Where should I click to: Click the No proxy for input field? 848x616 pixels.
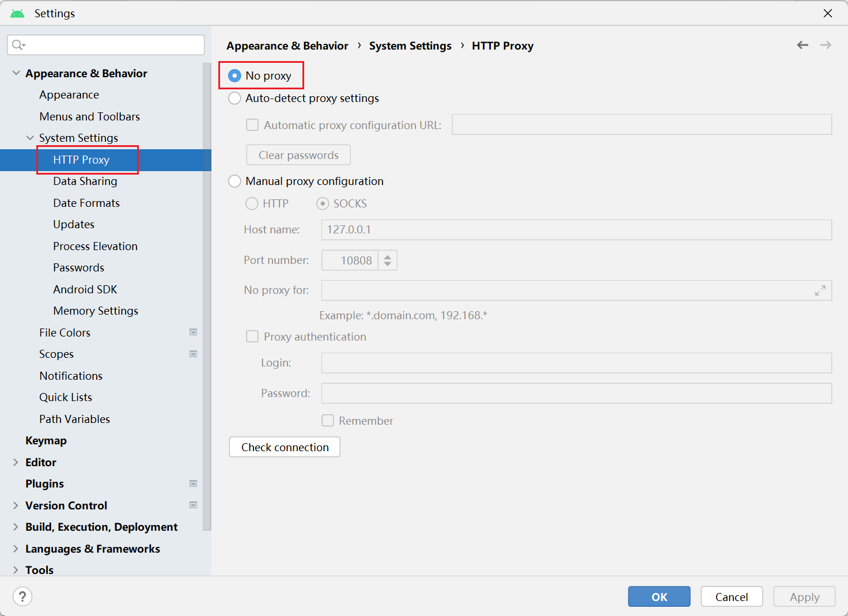pos(577,290)
